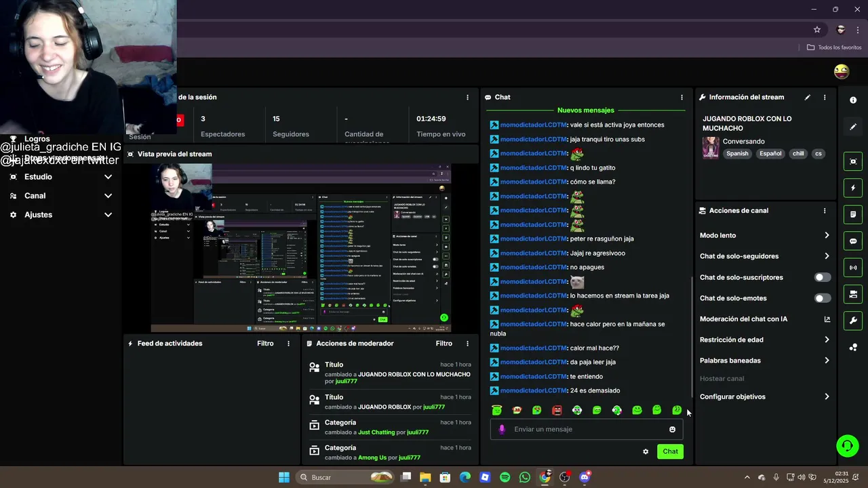Open Palabras baneadas settings arrow
This screenshot has width=868, height=488.
point(827,361)
